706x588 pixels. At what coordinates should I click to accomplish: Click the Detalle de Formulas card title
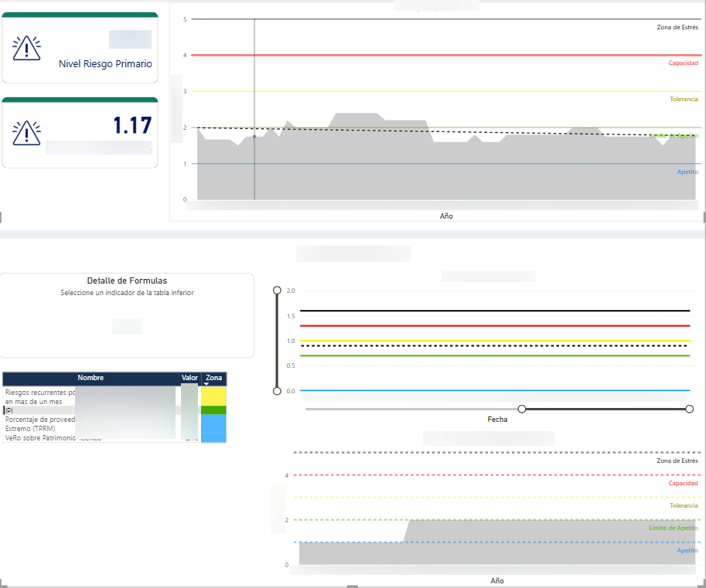127,281
